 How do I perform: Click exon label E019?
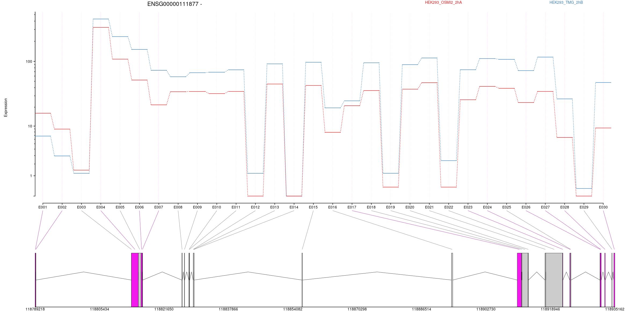point(390,207)
